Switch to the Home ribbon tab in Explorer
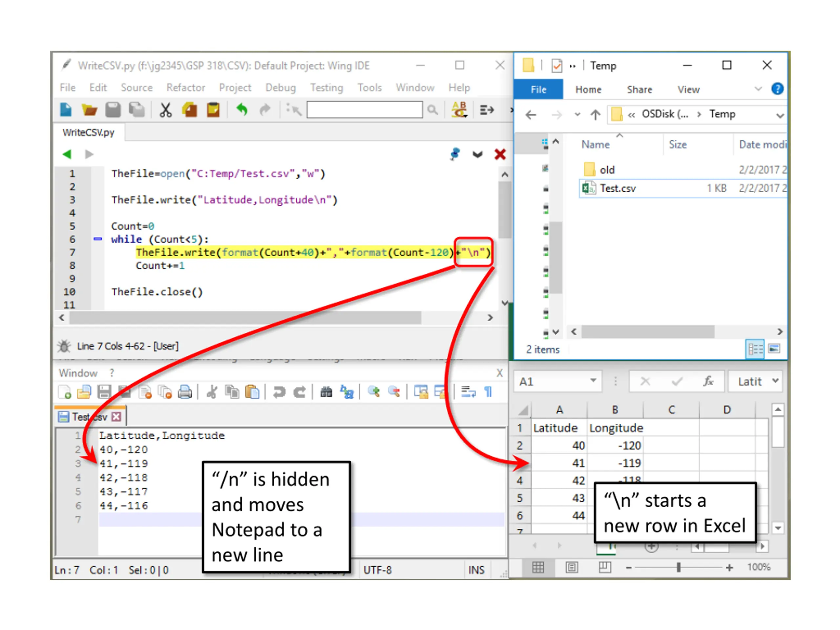Viewport: 840px width, 630px height. tap(588, 90)
